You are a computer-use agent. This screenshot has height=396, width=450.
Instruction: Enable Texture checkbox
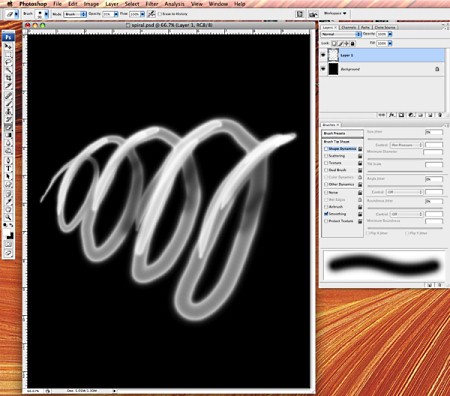tap(326, 163)
